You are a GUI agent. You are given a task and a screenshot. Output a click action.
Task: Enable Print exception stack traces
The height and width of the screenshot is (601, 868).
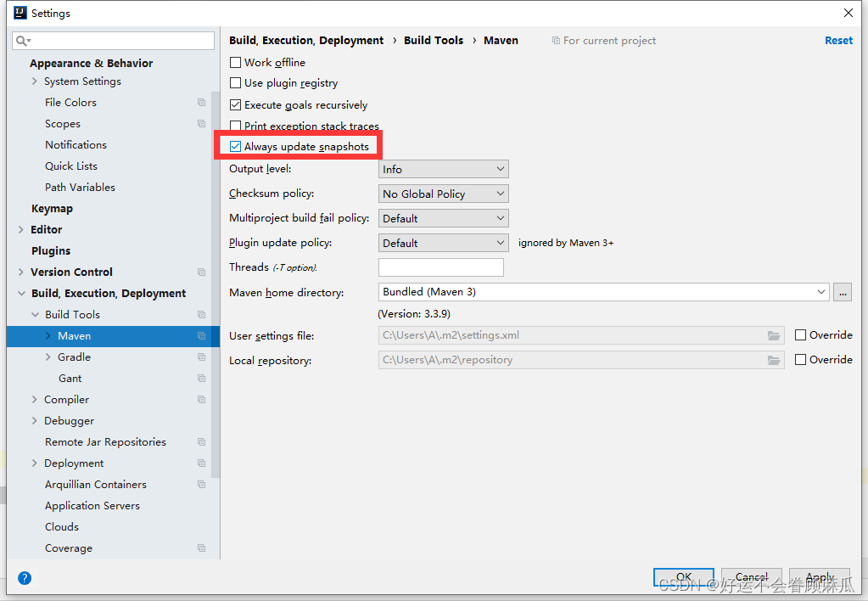235,126
